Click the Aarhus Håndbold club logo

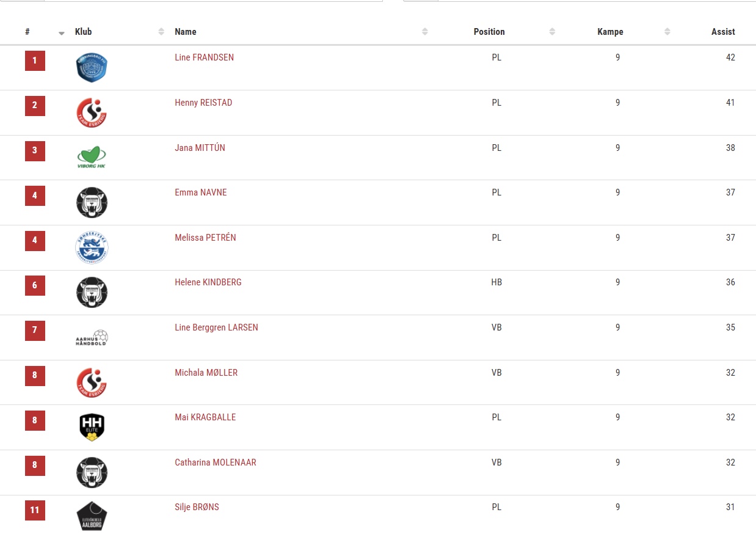coord(92,338)
